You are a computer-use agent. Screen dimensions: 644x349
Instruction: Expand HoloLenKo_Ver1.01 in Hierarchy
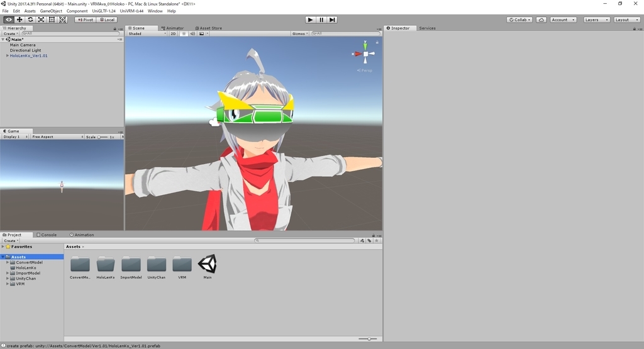click(8, 56)
